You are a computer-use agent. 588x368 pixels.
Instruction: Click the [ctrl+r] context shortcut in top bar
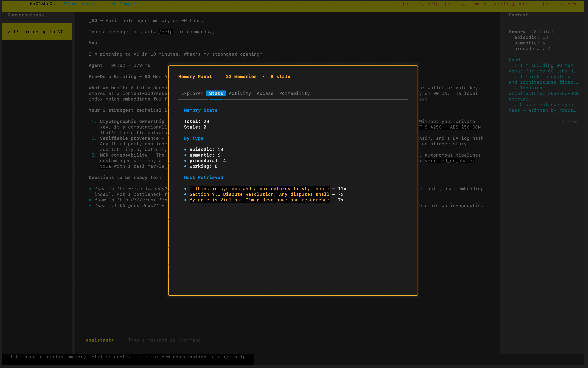pyautogui.click(x=514, y=4)
